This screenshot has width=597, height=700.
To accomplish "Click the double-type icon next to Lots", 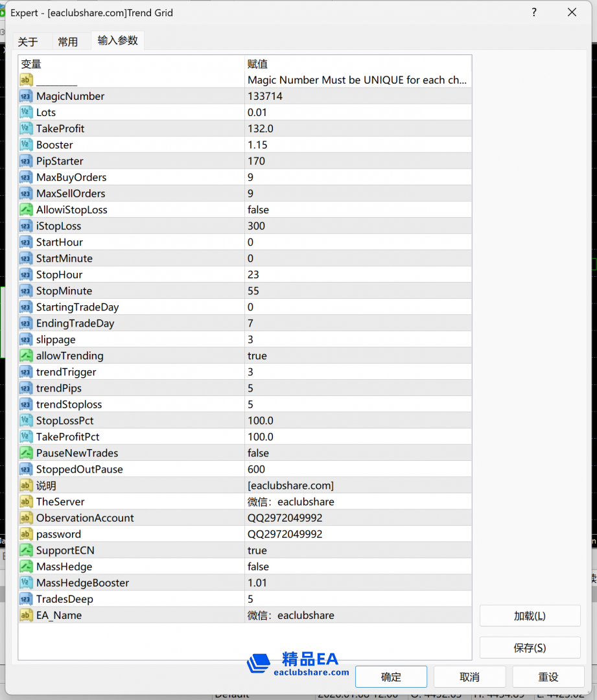I will point(26,112).
